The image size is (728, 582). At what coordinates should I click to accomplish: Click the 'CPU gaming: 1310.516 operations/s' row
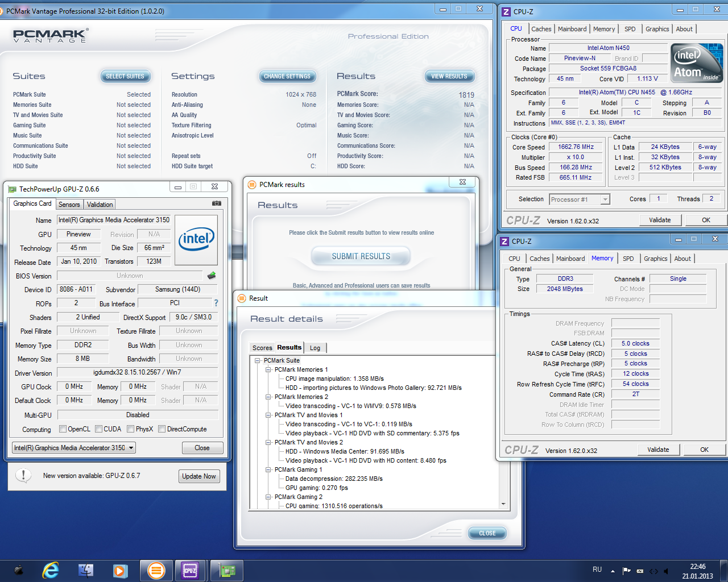pos(334,506)
